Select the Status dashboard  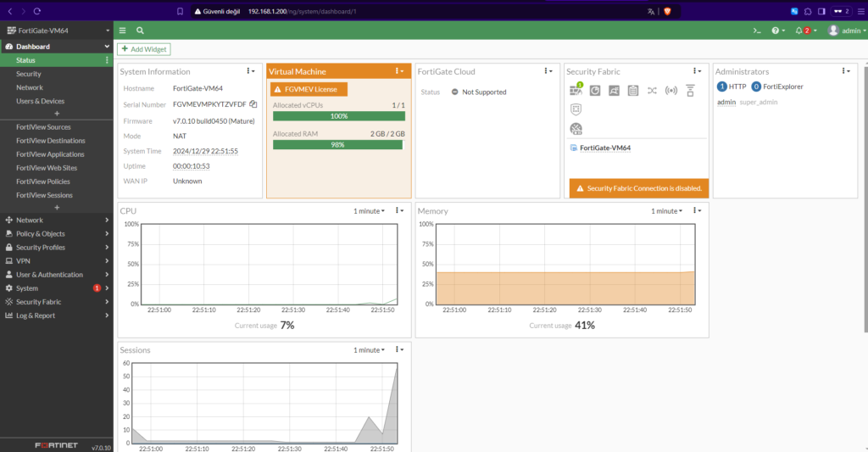click(57, 60)
